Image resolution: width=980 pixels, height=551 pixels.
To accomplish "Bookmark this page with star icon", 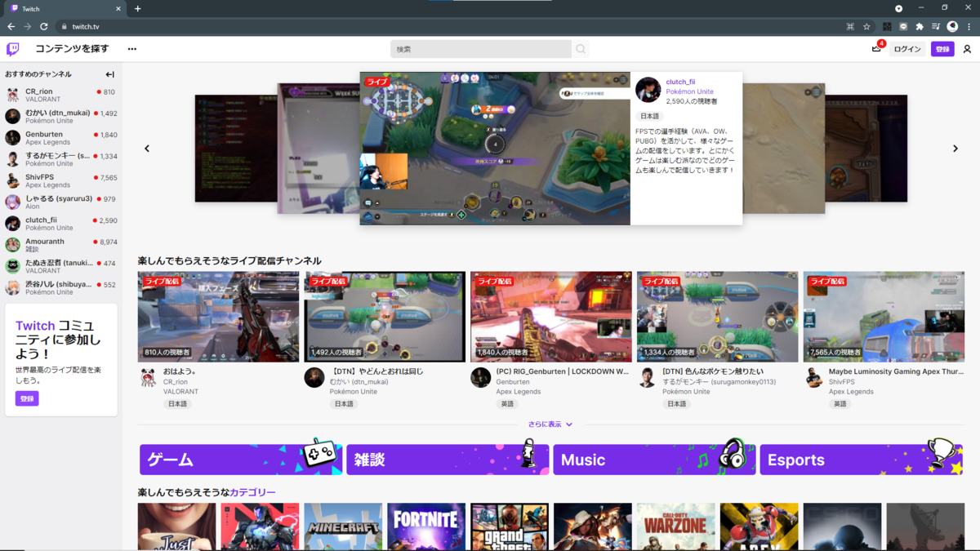I will [x=866, y=26].
